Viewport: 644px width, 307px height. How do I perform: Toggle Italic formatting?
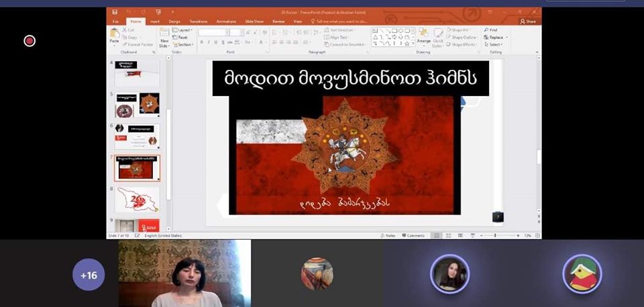click(209, 42)
